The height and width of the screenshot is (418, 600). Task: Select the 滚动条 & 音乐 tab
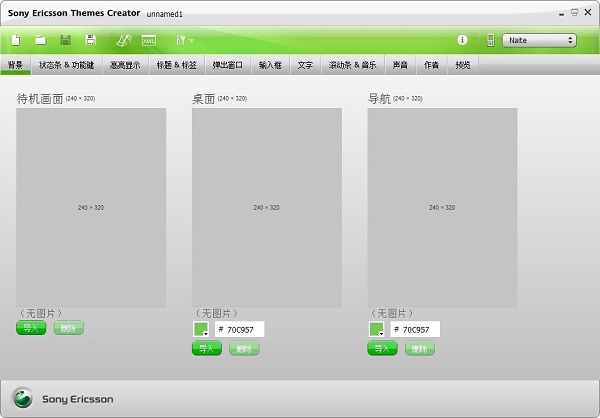(x=353, y=65)
